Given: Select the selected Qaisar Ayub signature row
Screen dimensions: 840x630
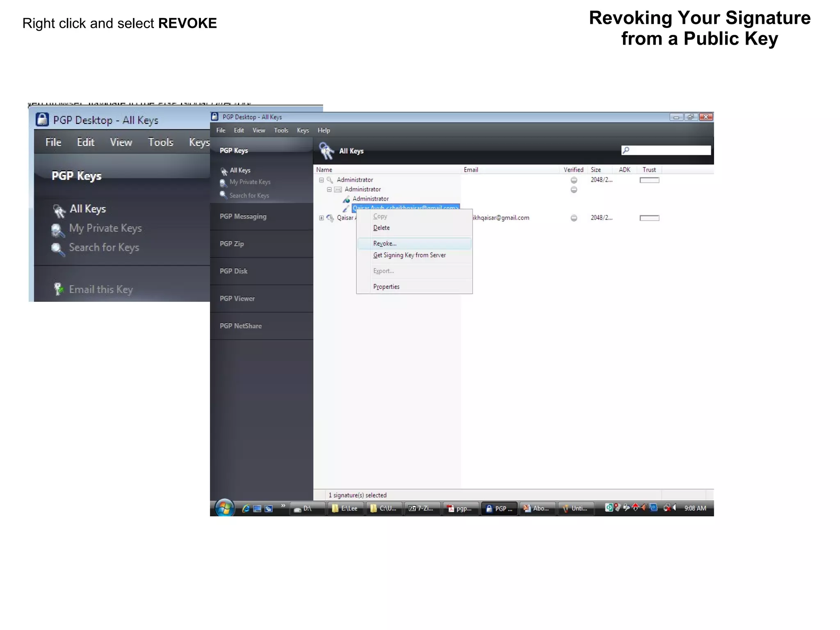Looking at the screenshot, I should point(406,208).
